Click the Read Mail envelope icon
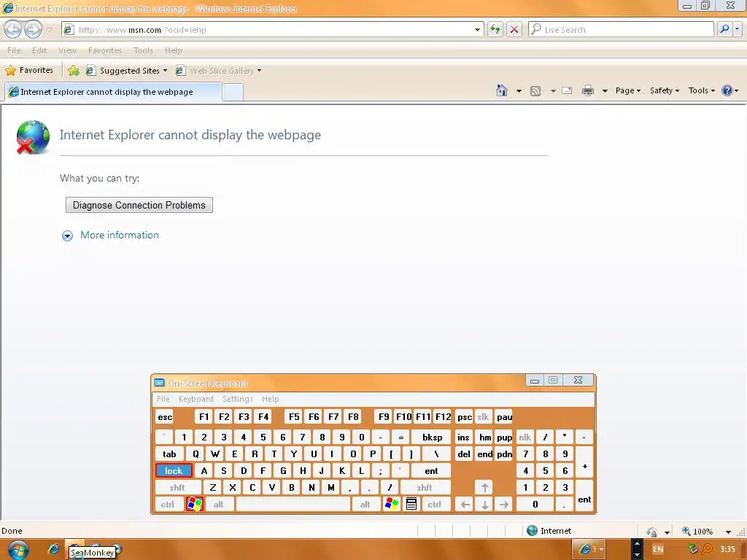747x560 pixels. tap(567, 90)
